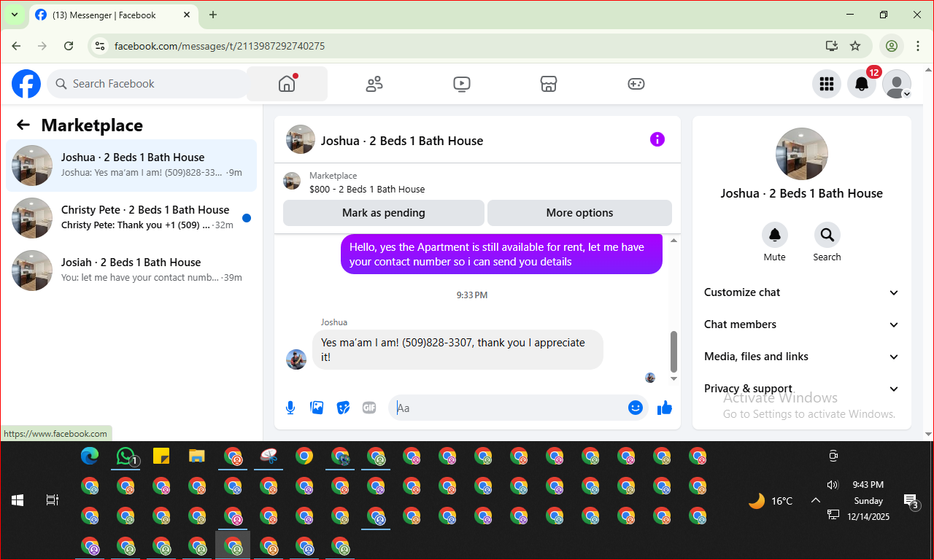Click the chat scroll down arrow
934x560 pixels.
pyautogui.click(x=674, y=378)
